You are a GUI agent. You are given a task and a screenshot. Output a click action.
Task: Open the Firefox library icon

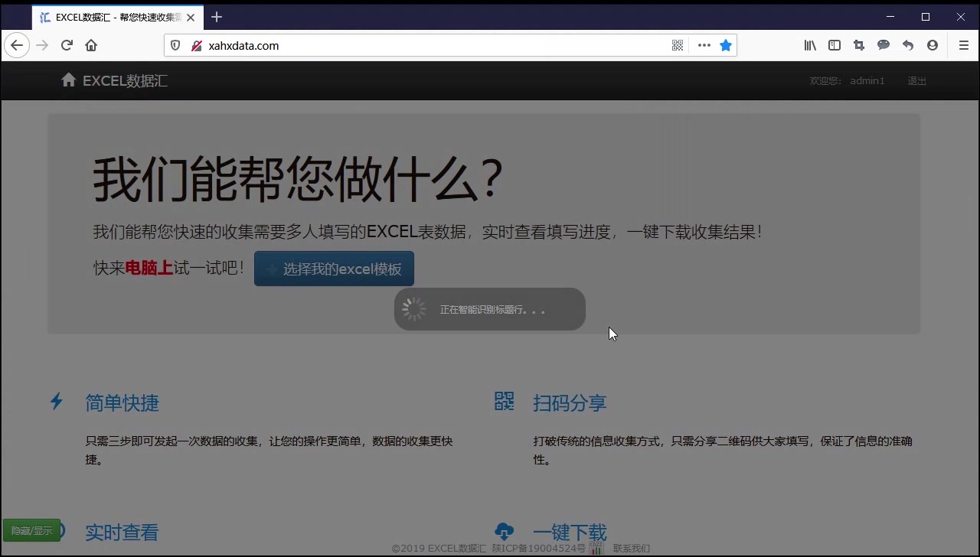pyautogui.click(x=810, y=45)
